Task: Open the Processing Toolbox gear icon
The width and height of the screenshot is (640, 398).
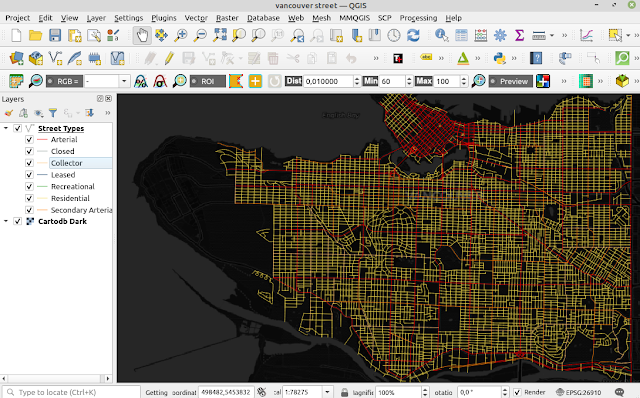Action: [500, 36]
